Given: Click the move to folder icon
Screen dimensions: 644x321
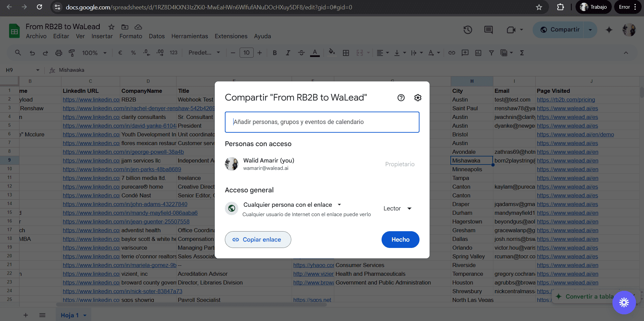Looking at the screenshot, I should pos(125,27).
